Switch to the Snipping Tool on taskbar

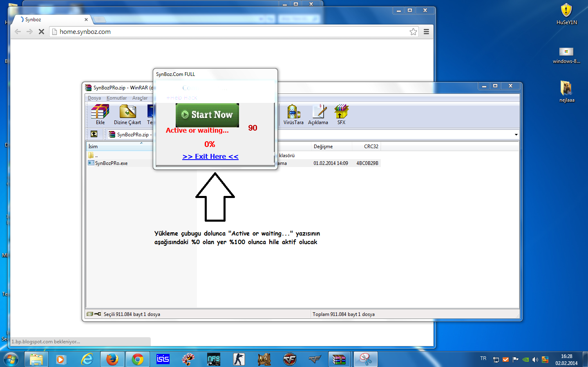365,359
